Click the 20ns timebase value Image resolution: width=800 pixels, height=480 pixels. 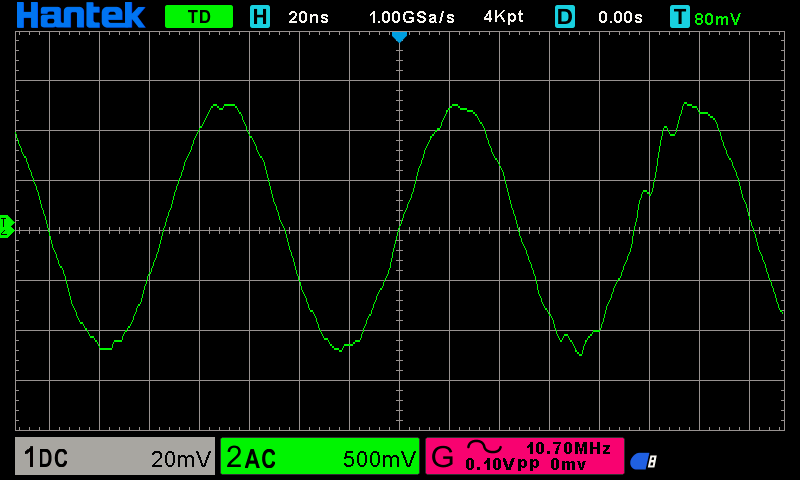tap(308, 17)
